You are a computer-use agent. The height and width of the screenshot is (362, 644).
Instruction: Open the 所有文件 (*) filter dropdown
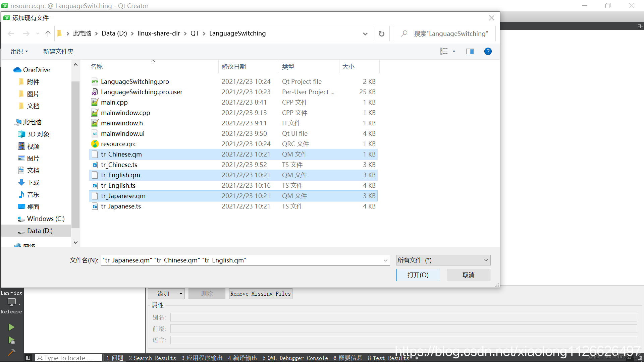click(443, 260)
